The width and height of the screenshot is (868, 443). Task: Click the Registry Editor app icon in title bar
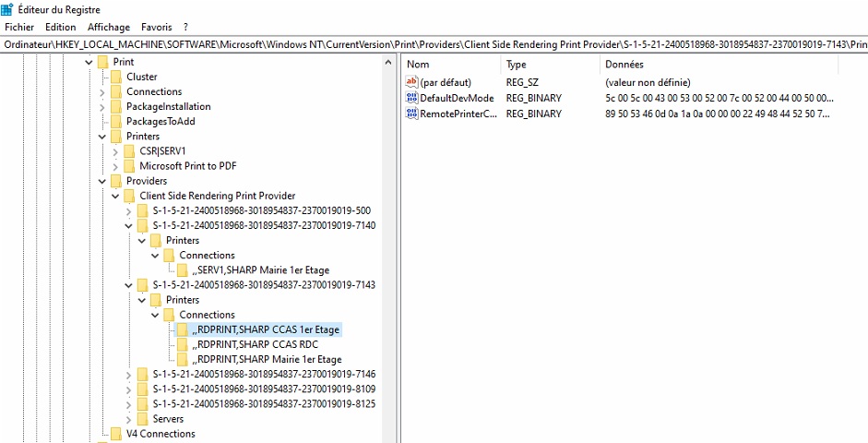pyautogui.click(x=9, y=9)
